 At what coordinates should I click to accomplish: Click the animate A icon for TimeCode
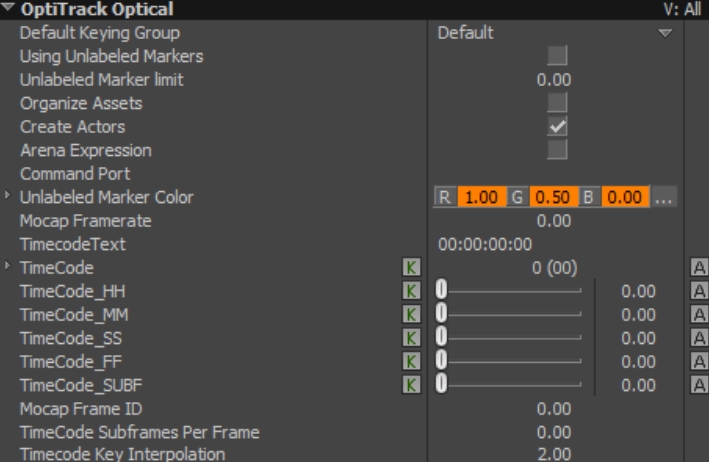click(x=699, y=268)
